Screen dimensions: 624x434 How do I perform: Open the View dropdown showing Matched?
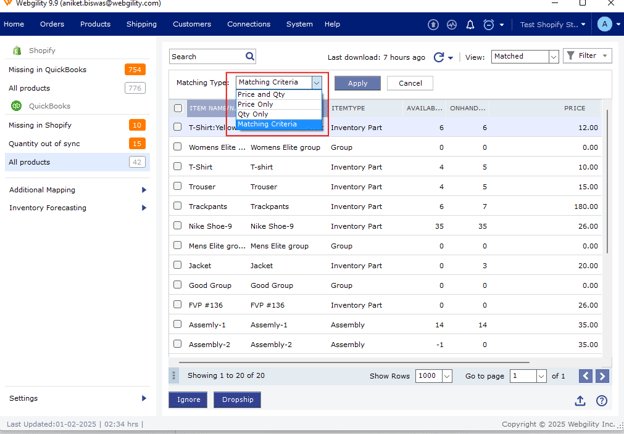point(525,57)
